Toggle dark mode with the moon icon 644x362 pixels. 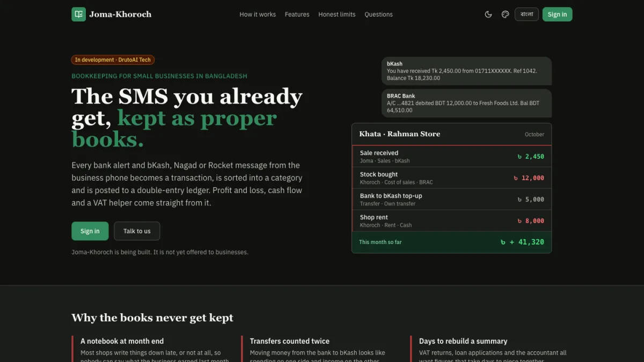(488, 14)
